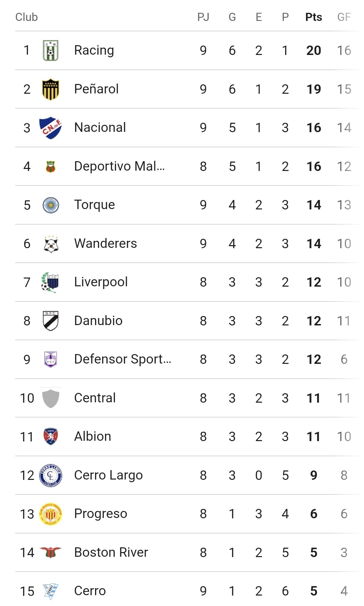The width and height of the screenshot is (364, 606).
Task: Click the Boston River winged crest
Action: [x=51, y=552]
